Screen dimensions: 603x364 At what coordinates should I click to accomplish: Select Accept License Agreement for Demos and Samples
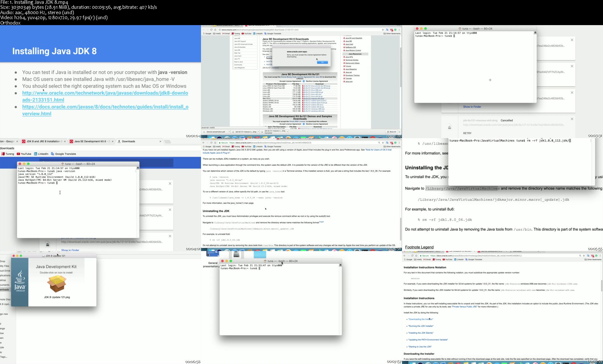pos(278,124)
